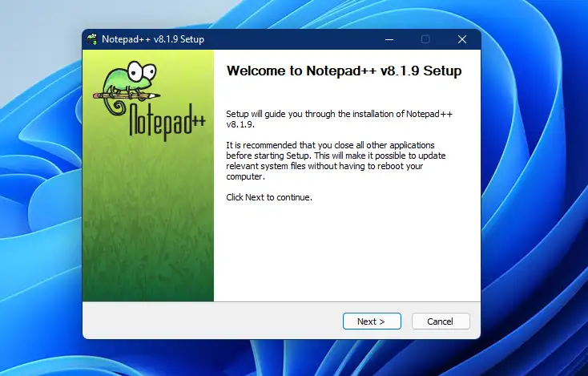Click the "Setup will guide you through" paragraph

[340, 119]
